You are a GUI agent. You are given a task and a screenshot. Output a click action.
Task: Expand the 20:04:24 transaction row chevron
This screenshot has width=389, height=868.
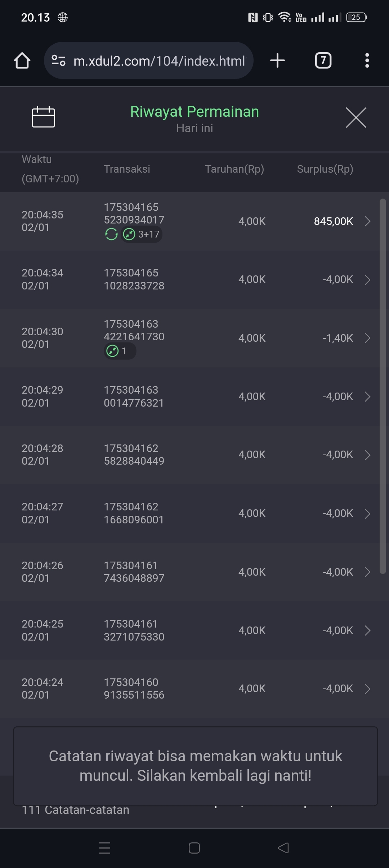click(367, 689)
